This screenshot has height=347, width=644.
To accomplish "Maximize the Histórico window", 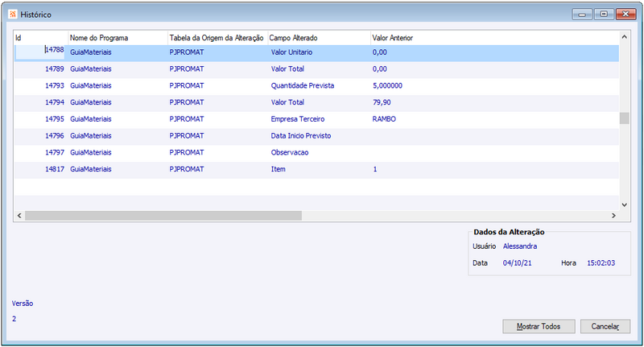I will (x=604, y=14).
